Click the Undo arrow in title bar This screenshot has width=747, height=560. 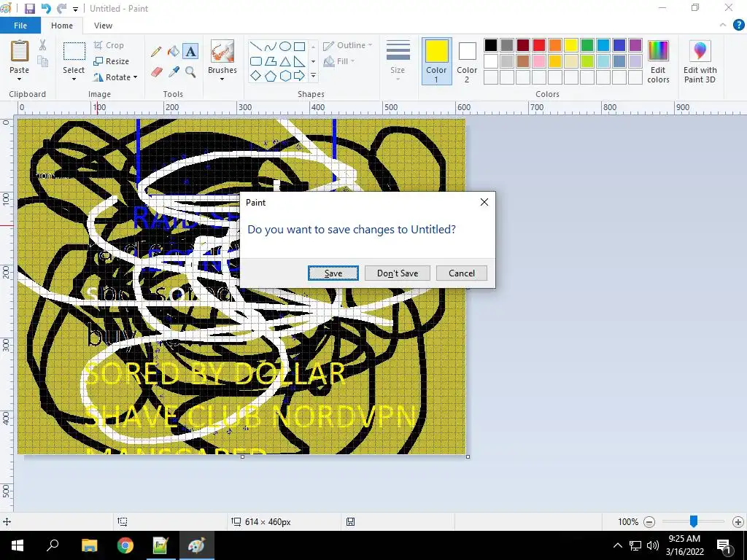tap(46, 9)
